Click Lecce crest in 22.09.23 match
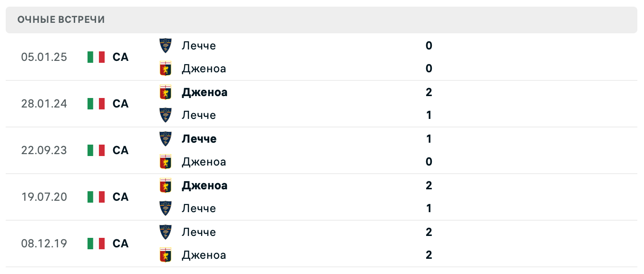Viewport: 644px width, 274px height. 166,139
